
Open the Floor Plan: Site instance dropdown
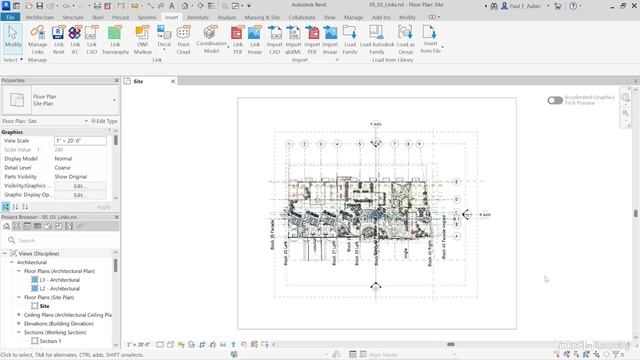pyautogui.click(x=86, y=121)
